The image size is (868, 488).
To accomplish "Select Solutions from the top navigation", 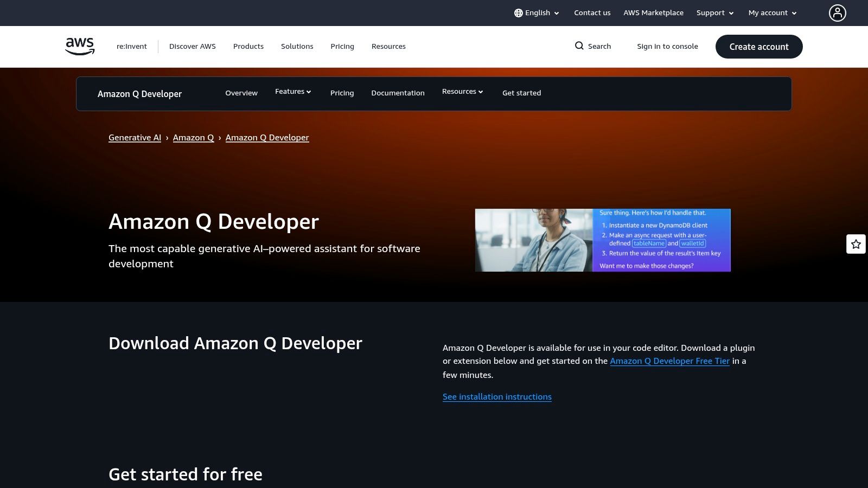I will tap(297, 46).
